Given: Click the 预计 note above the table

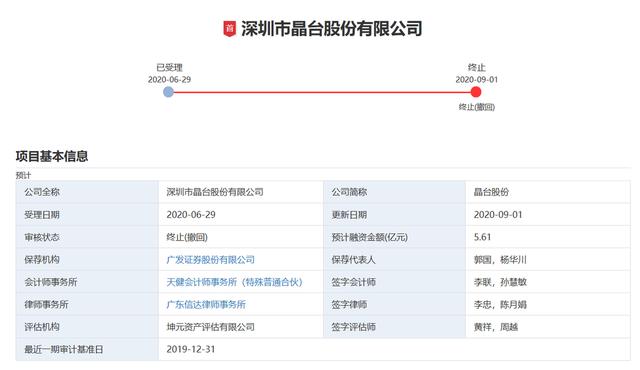Looking at the screenshot, I should click(23, 175).
